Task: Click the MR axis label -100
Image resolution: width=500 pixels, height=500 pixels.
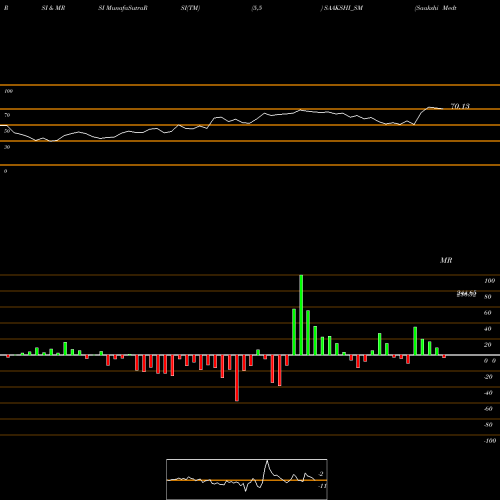Action: tap(490, 441)
